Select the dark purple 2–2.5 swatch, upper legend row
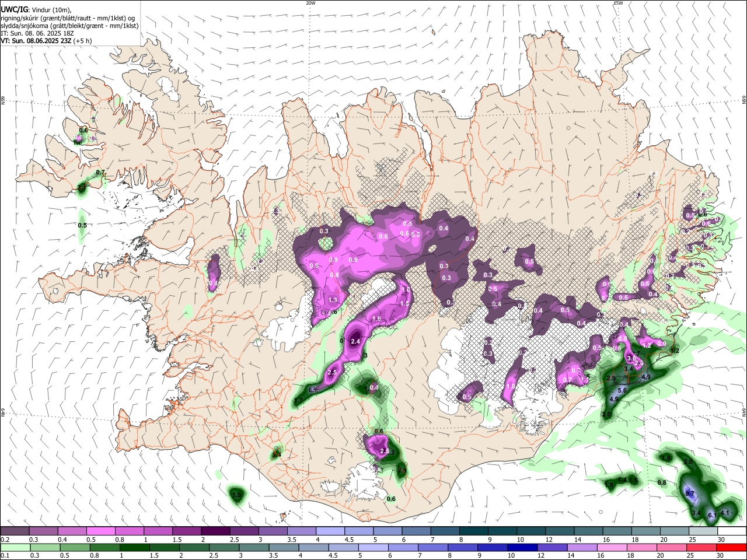 click(215, 531)
